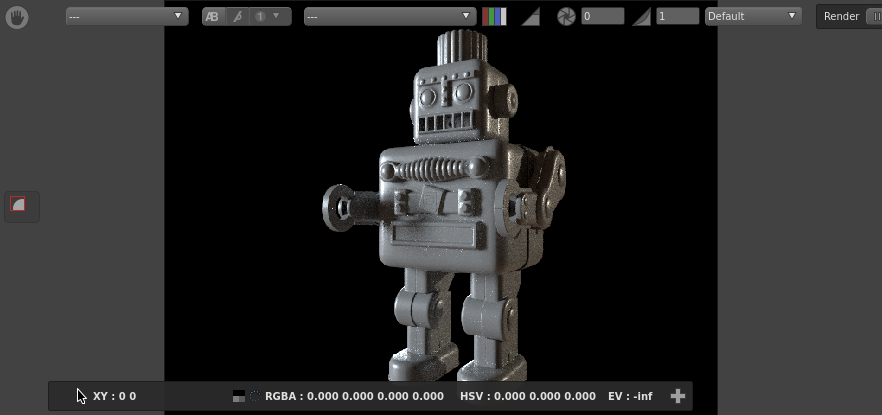Image resolution: width=882 pixels, height=415 pixels.
Task: Click the plus icon in status bar
Action: [677, 396]
